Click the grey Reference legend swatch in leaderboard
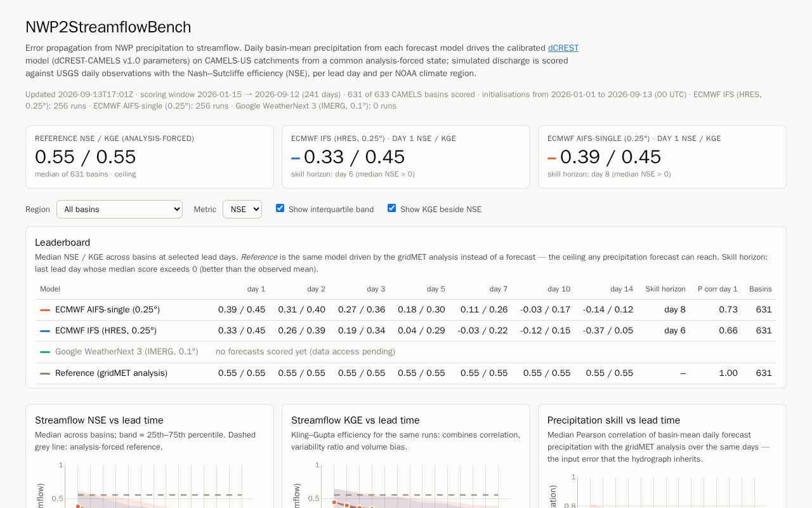Screen dimensions: 812x508 pyautogui.click(x=45, y=373)
